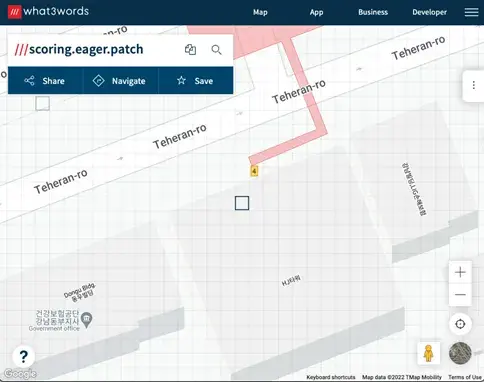Open search with the magnifier icon
Viewport: 484px width, 382px height.
coord(216,50)
